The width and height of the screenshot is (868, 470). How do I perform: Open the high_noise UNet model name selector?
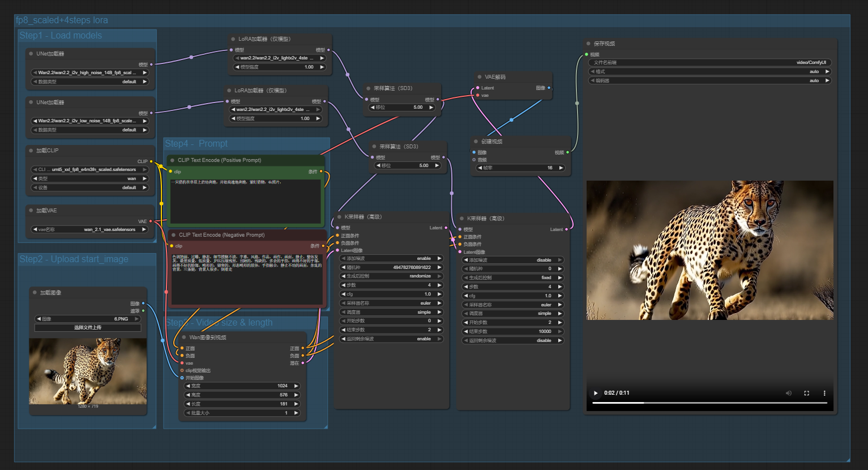point(90,72)
